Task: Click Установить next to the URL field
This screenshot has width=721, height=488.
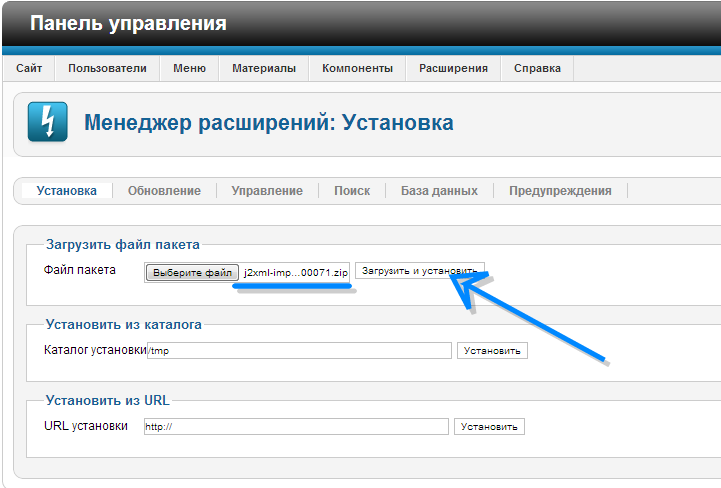Action: (489, 427)
